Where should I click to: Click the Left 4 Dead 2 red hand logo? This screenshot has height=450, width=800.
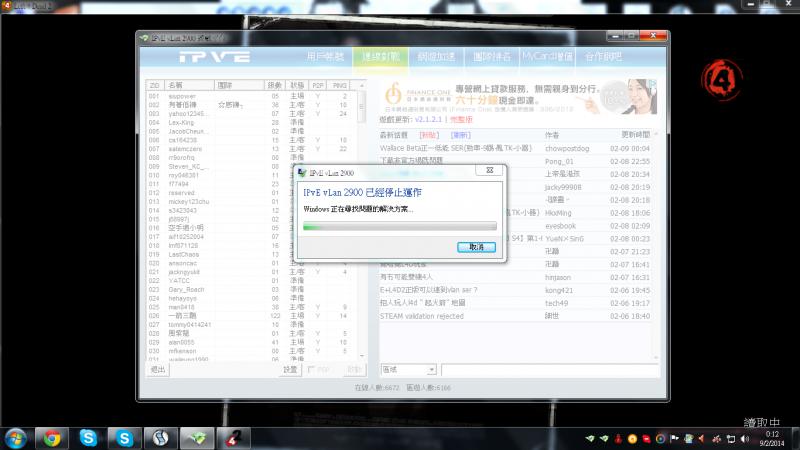[721, 80]
